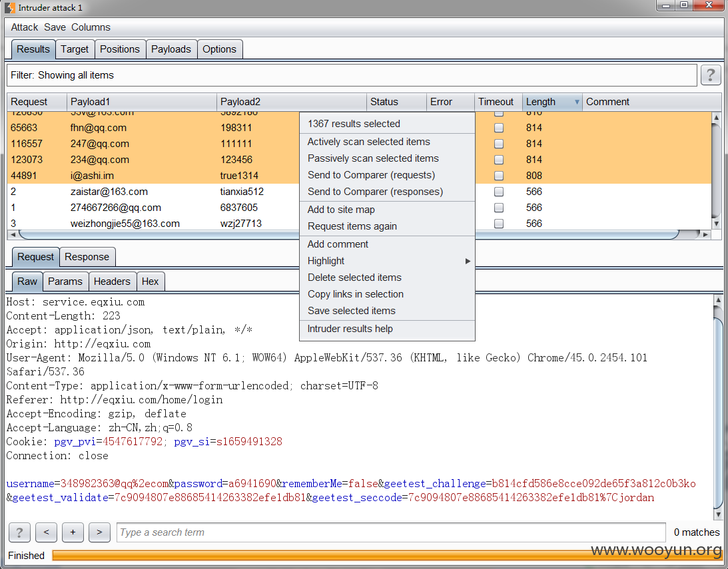Select Add comment menu entry
Screen dimensions: 728x569
point(387,244)
